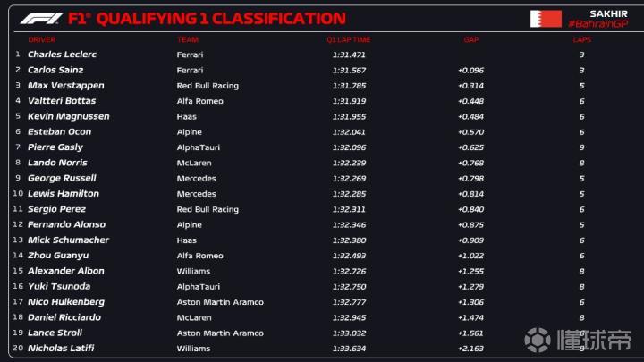
Task: Open the #BahrainGP hashtag
Action: click(x=597, y=24)
